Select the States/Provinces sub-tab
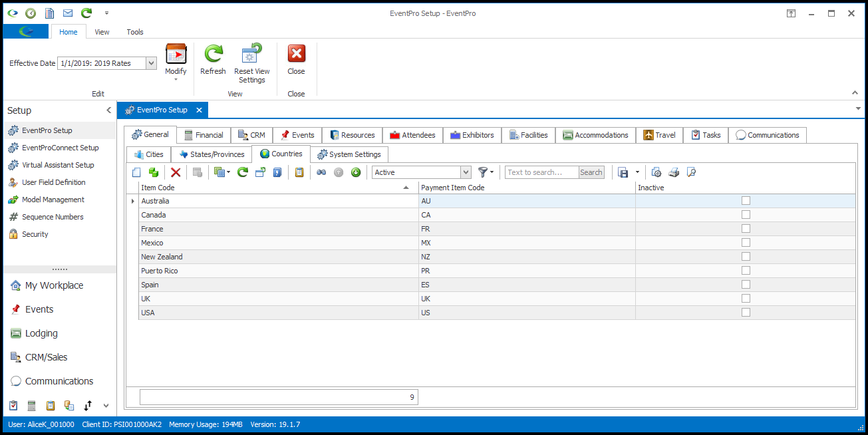868x435 pixels. tap(212, 154)
